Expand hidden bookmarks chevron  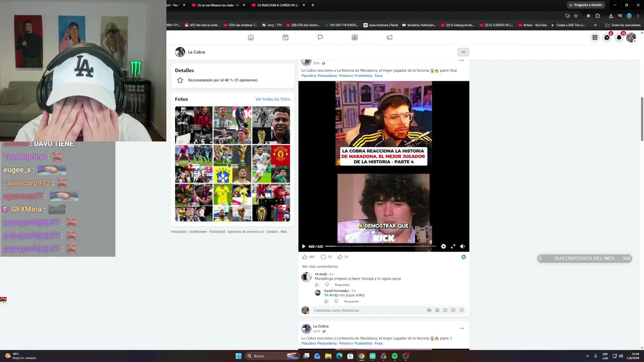point(595,25)
